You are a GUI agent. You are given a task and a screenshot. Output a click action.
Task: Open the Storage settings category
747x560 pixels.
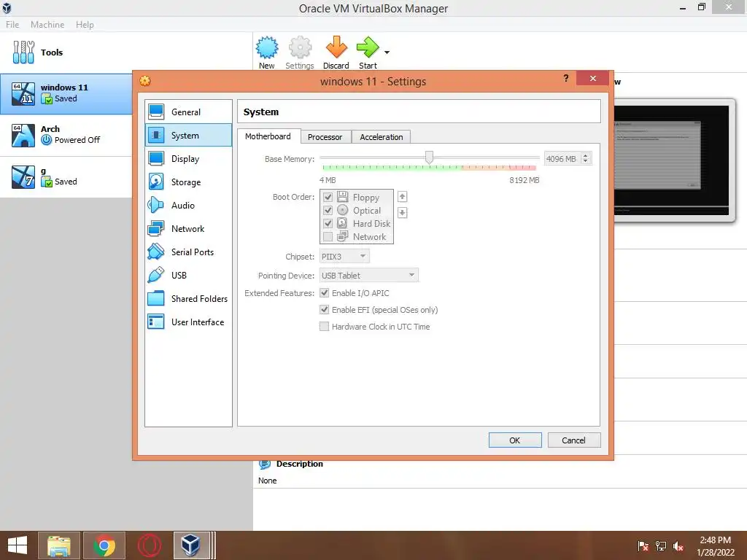pyautogui.click(x=188, y=182)
